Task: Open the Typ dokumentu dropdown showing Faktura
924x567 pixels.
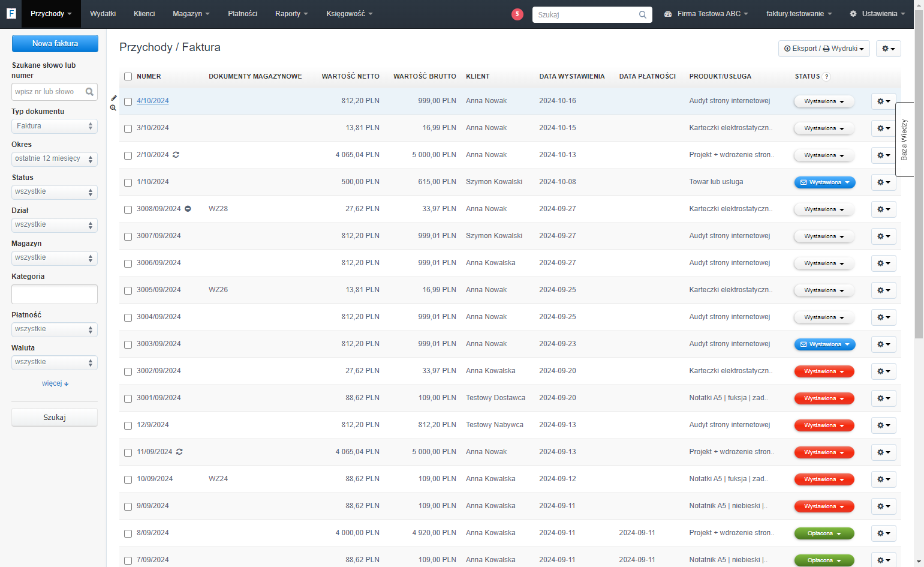Action: 55,126
